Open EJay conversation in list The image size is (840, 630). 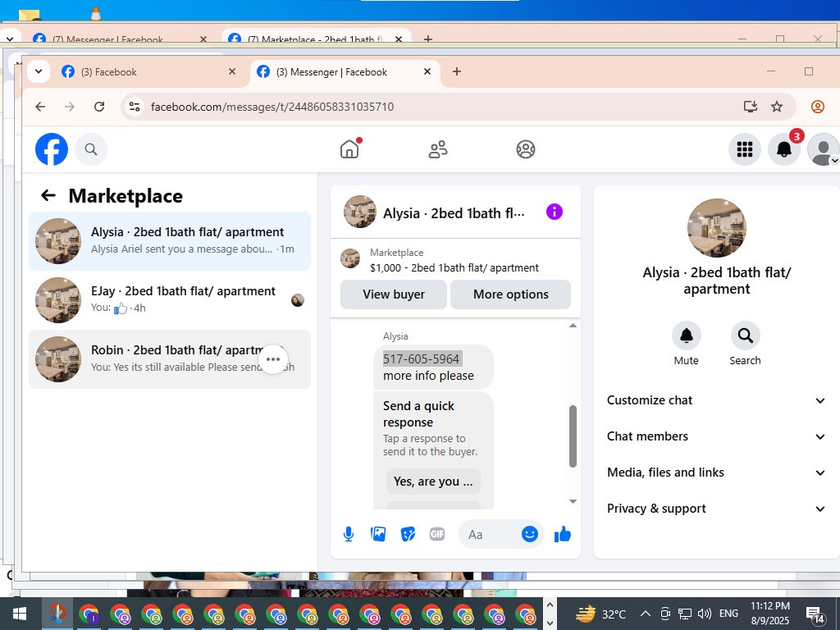click(170, 300)
